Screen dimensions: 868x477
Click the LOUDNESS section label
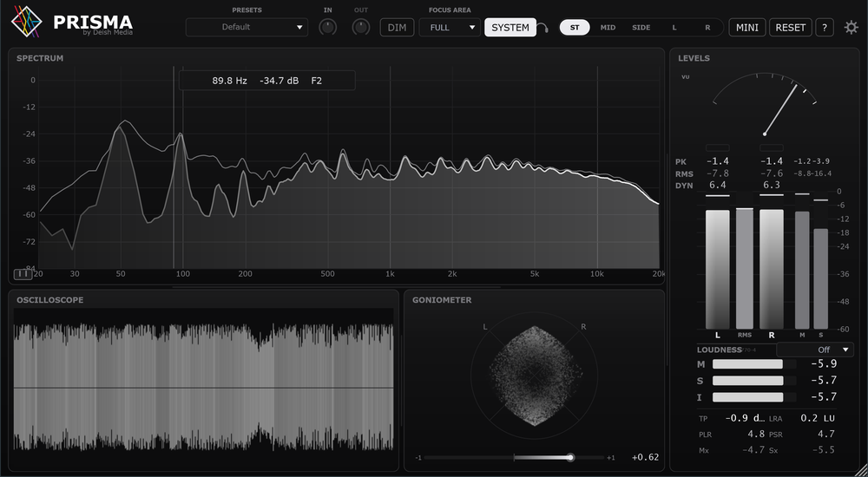click(719, 350)
